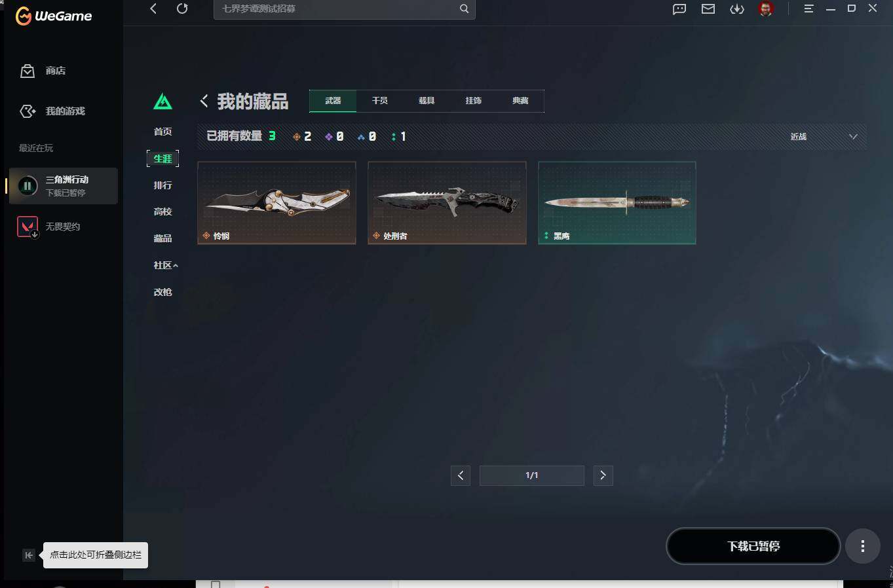Click the 最近在玩 label
893x588 pixels.
pos(36,148)
